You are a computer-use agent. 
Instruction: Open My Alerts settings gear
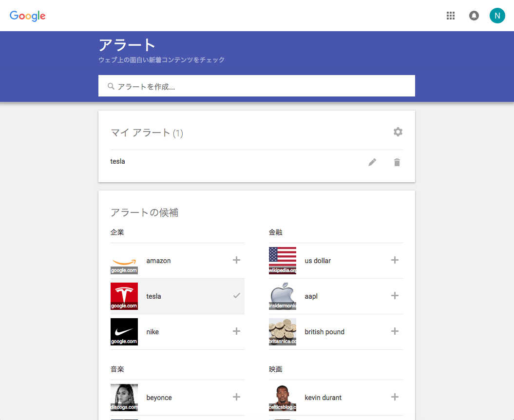click(398, 132)
